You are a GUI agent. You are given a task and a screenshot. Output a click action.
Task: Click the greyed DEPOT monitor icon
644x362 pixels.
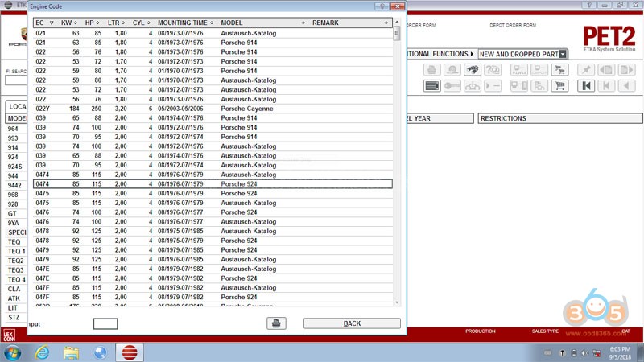coord(539,70)
